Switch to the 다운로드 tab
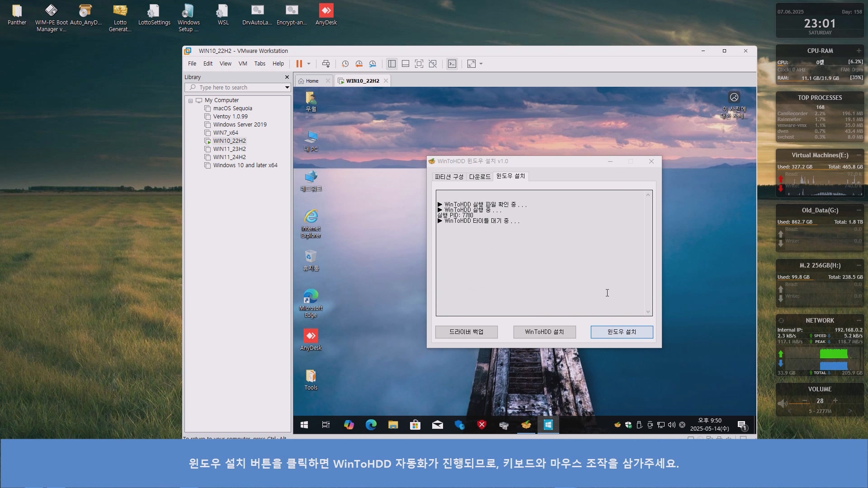This screenshot has width=868, height=488. (480, 177)
